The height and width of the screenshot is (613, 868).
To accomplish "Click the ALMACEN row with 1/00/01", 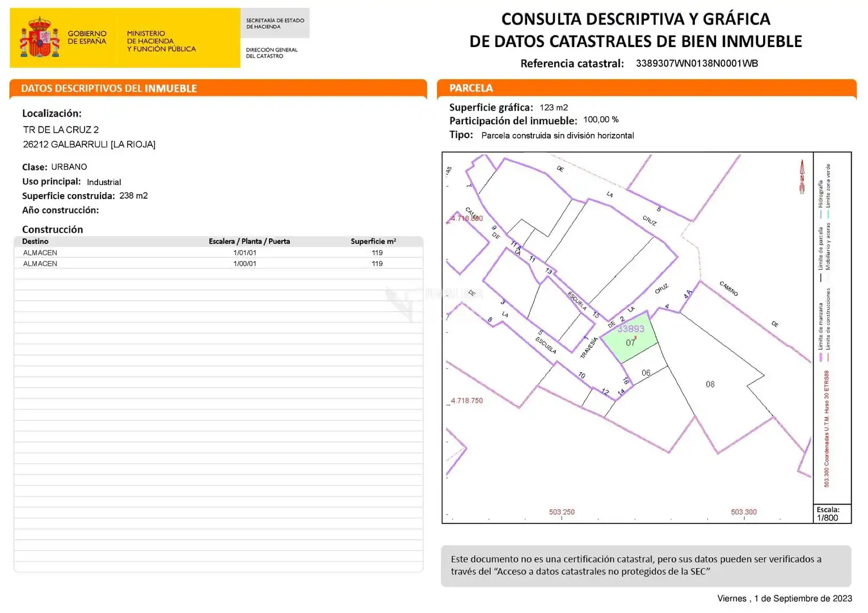I will [218, 263].
